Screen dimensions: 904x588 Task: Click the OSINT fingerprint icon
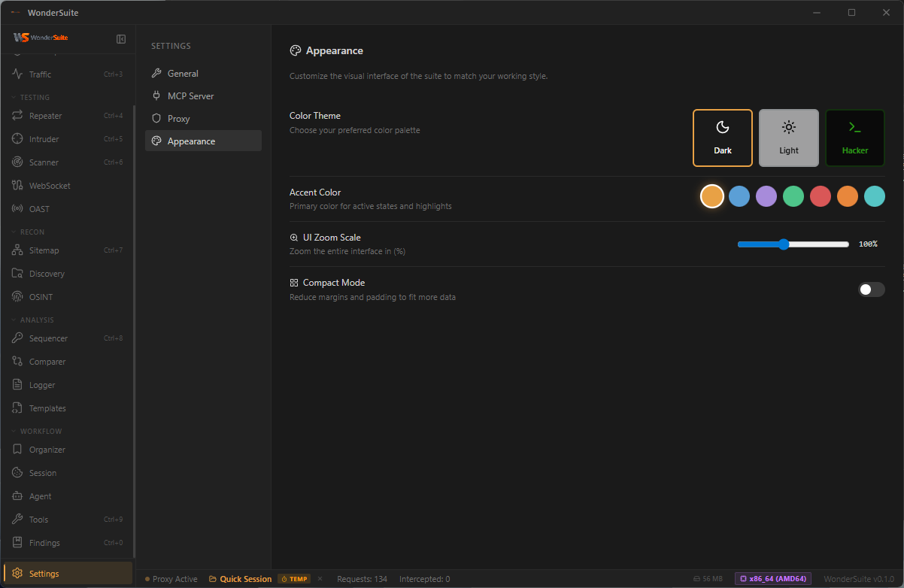17,297
